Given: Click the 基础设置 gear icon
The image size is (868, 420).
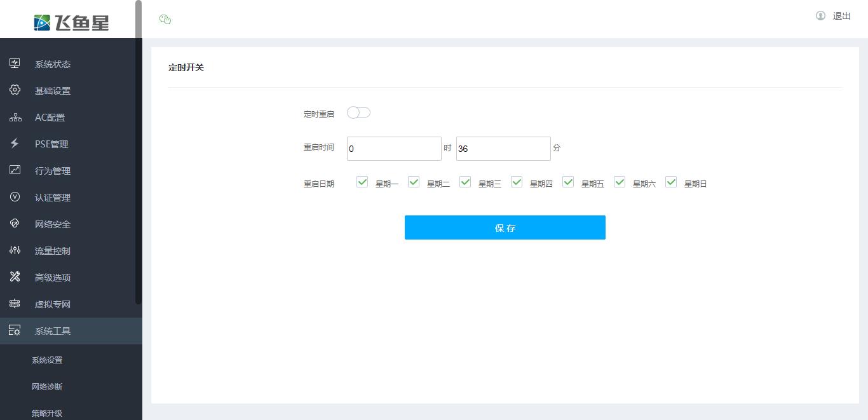Looking at the screenshot, I should click(x=15, y=90).
